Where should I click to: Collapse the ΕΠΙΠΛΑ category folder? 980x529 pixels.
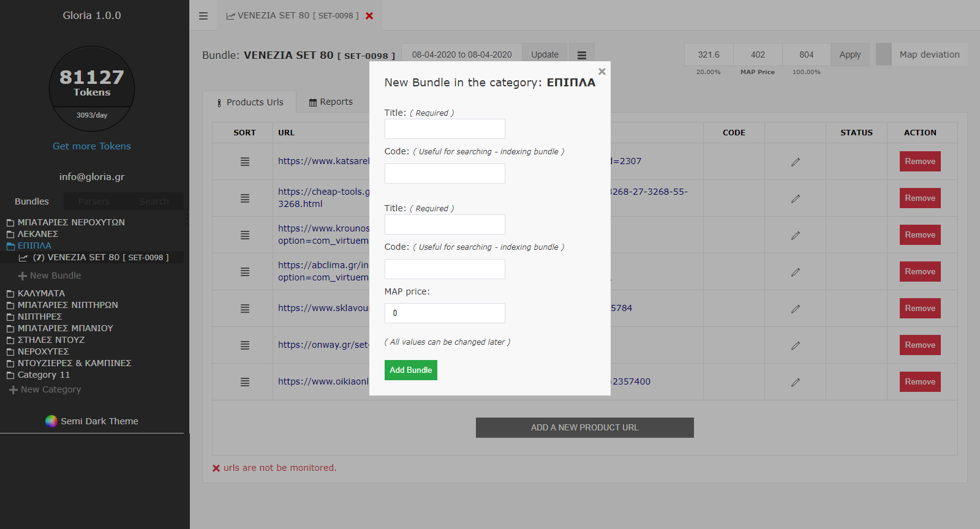pyautogui.click(x=10, y=246)
